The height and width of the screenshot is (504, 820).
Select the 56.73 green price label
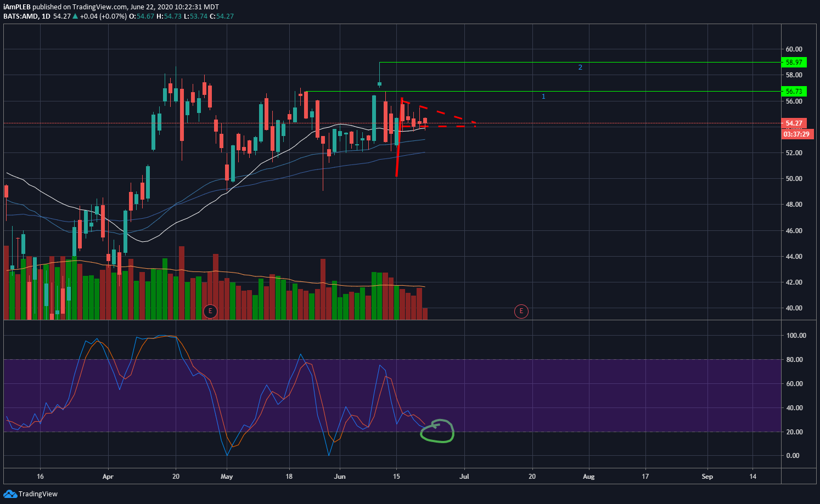click(x=794, y=92)
